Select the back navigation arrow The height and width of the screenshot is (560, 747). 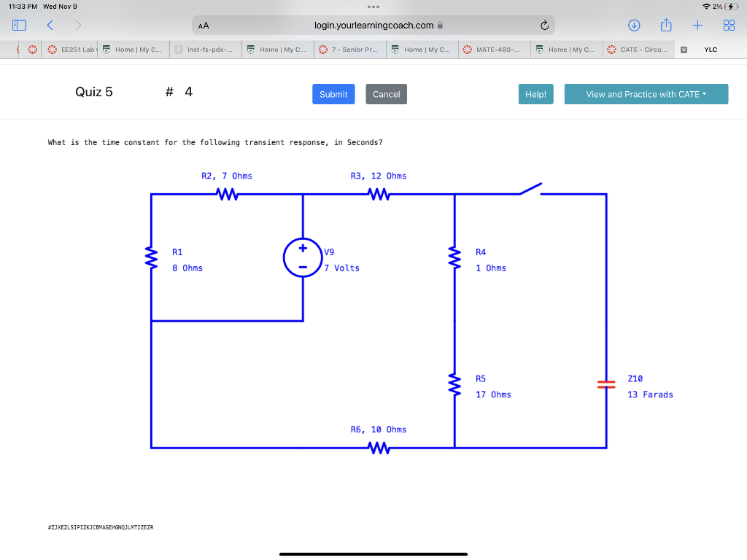pyautogui.click(x=49, y=24)
